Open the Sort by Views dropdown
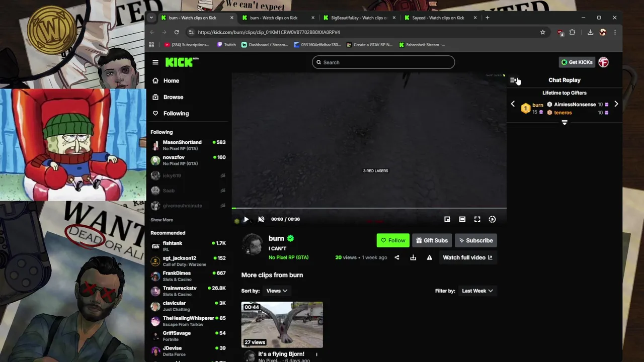This screenshot has width=644, height=362. (277, 291)
